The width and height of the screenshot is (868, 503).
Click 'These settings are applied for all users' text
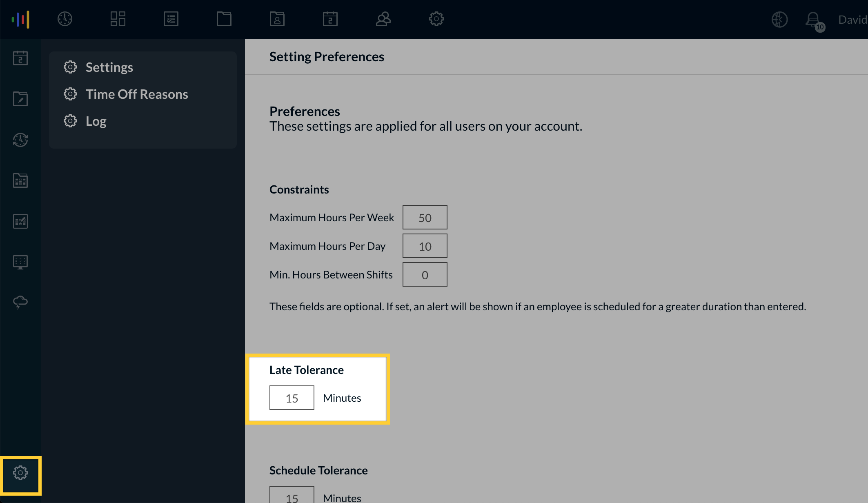[x=426, y=126]
